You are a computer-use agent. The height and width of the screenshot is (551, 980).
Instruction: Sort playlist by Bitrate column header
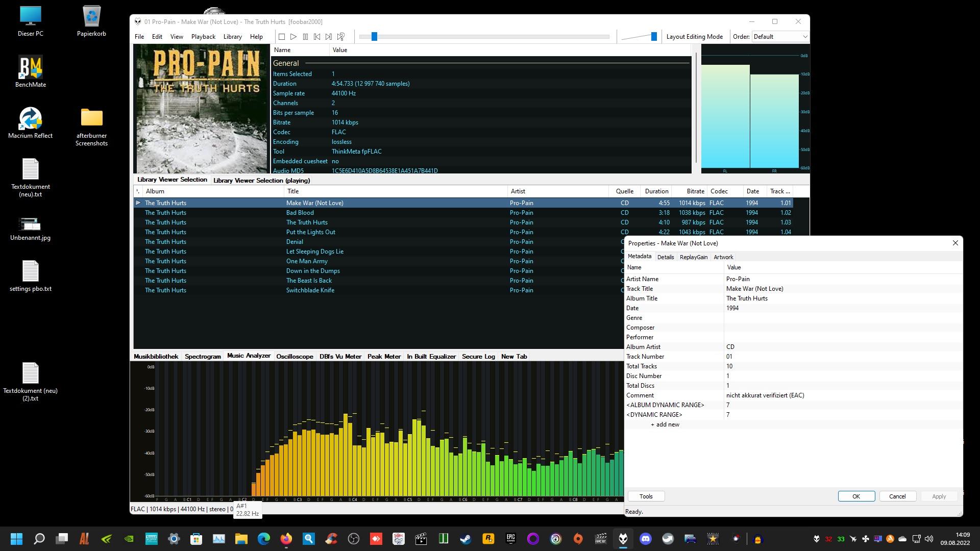695,191
